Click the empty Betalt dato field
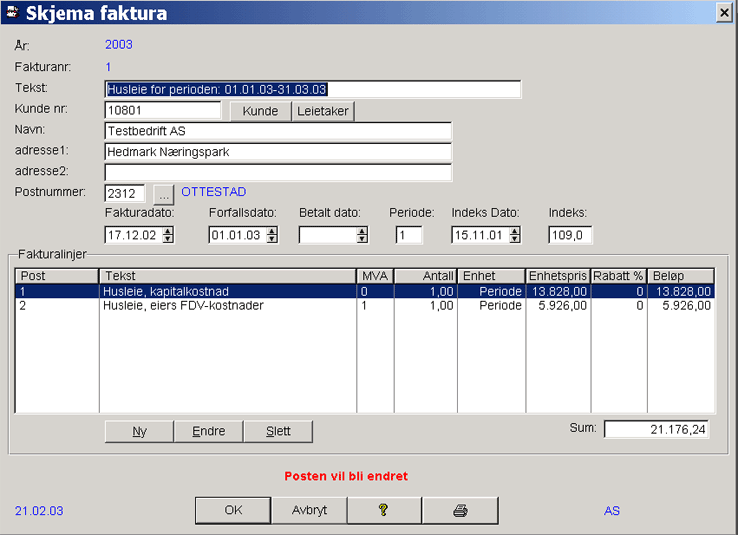Screen dimensions: 738x535 click(x=328, y=235)
